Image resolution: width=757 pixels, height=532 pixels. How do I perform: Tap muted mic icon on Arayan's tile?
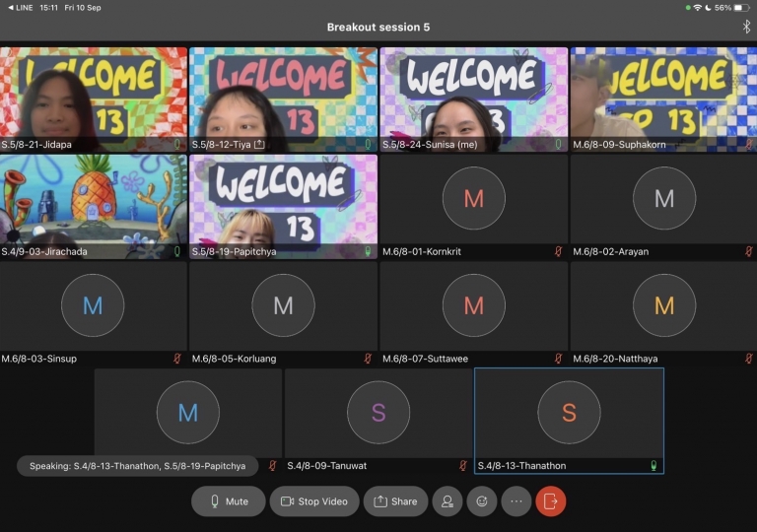(749, 251)
